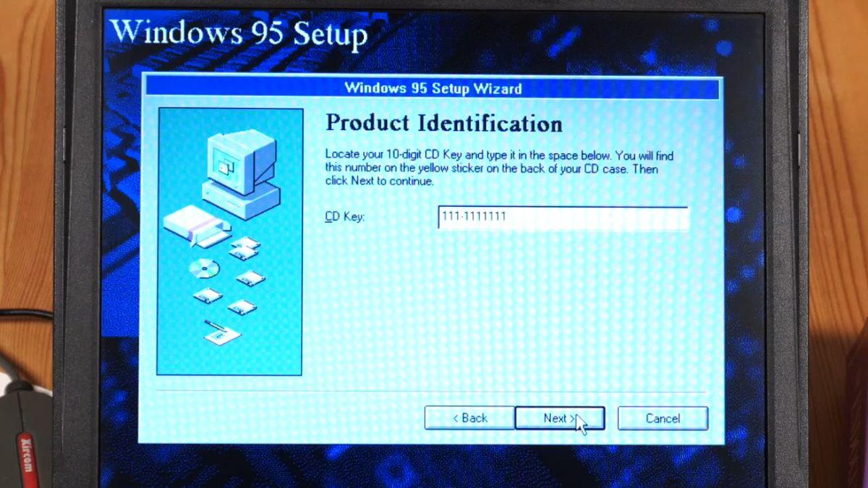Screen dimensions: 868x488
Task: Click the desktop computer base unit
Action: 240,198
